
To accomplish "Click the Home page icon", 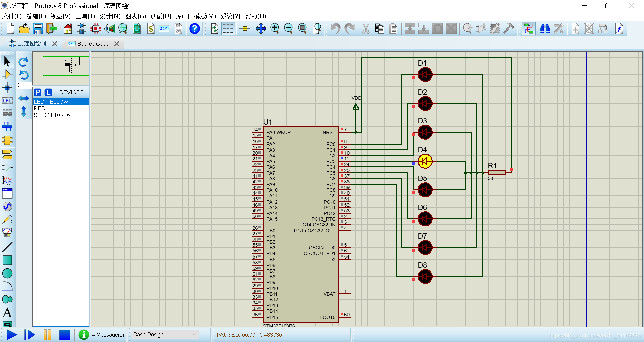I will [x=68, y=29].
